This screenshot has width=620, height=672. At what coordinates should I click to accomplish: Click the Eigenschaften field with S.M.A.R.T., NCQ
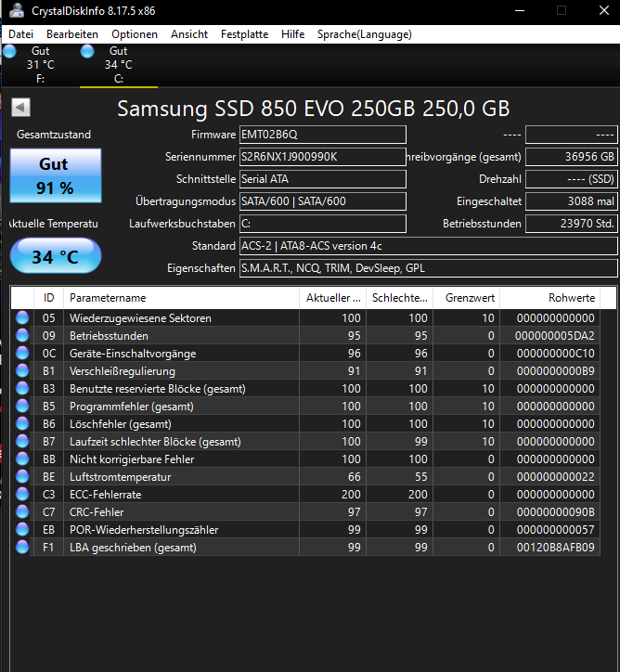(x=428, y=268)
